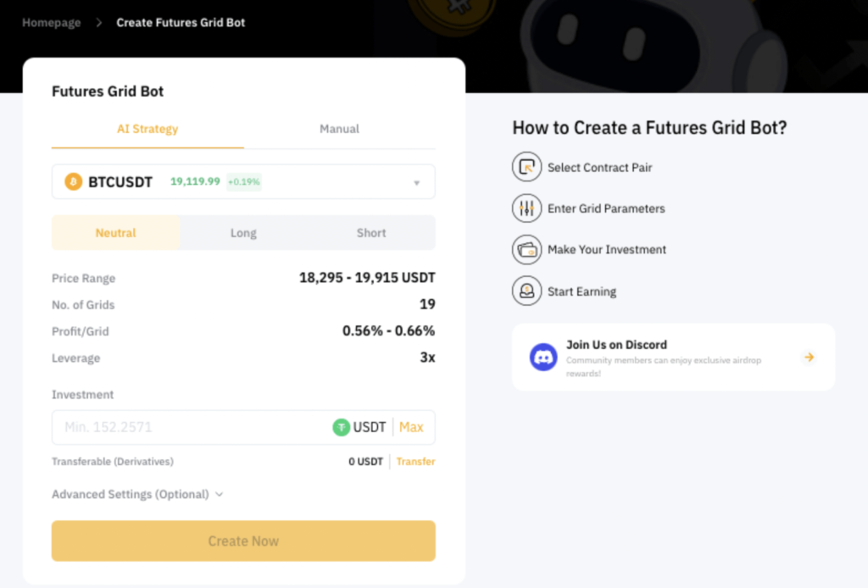Click the blue Discord logo icon
Viewport: 868px width, 588px height.
pyautogui.click(x=543, y=357)
